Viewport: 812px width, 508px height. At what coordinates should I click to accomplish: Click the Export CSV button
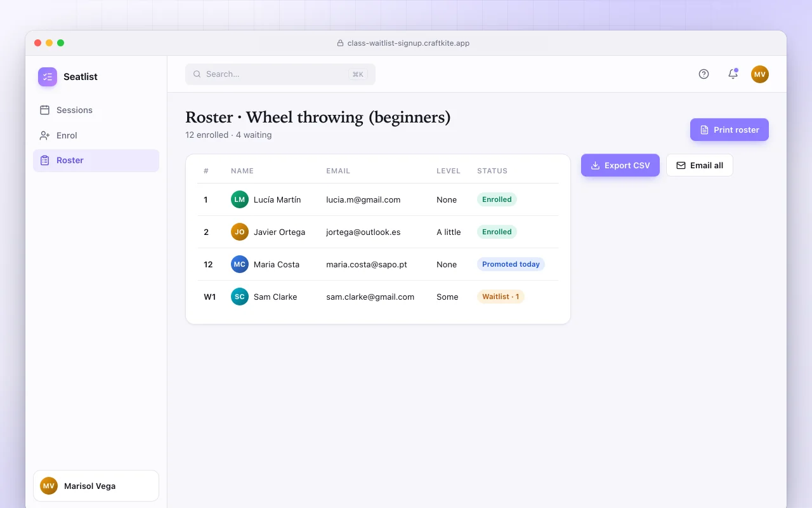click(x=620, y=165)
